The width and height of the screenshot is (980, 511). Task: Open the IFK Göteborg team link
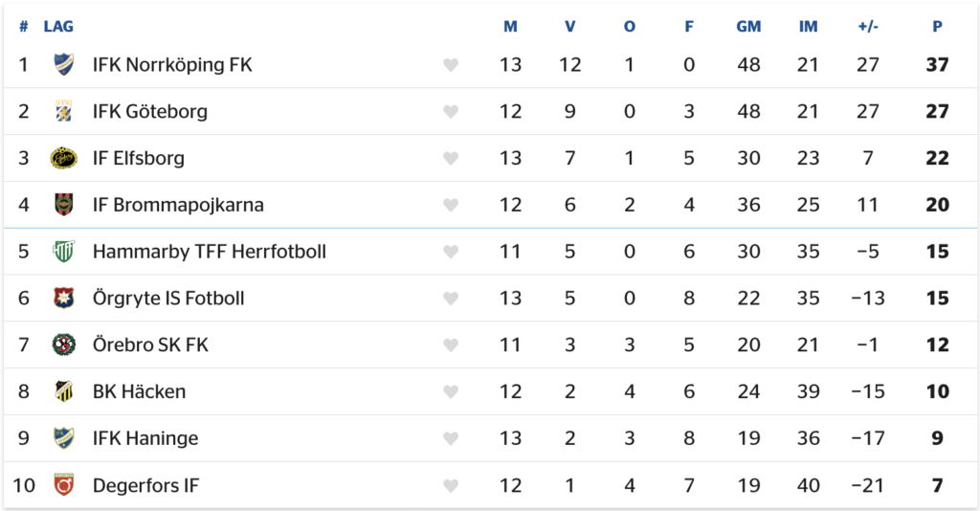pyautogui.click(x=149, y=112)
